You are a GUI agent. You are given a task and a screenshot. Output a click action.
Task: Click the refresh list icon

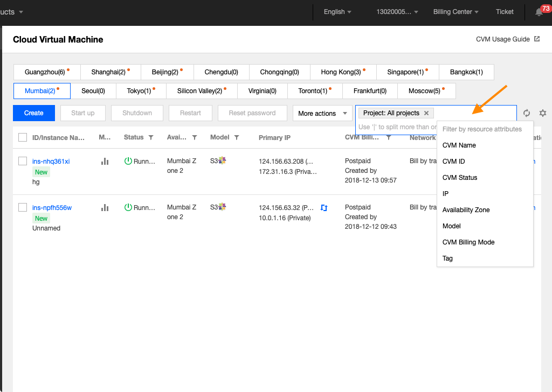[527, 113]
